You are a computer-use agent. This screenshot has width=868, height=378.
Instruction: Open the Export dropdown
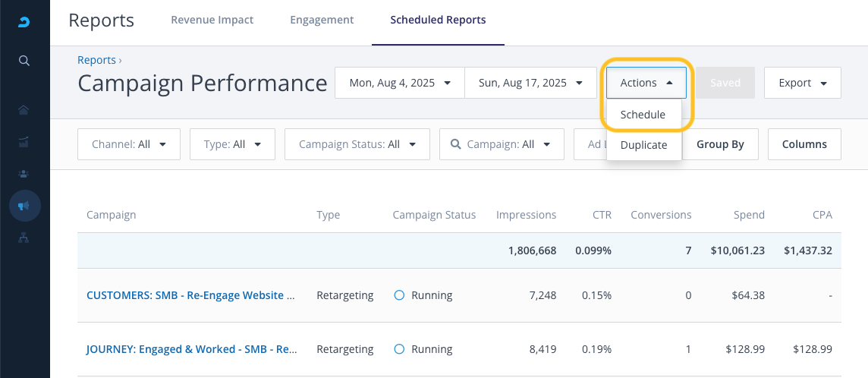(802, 83)
